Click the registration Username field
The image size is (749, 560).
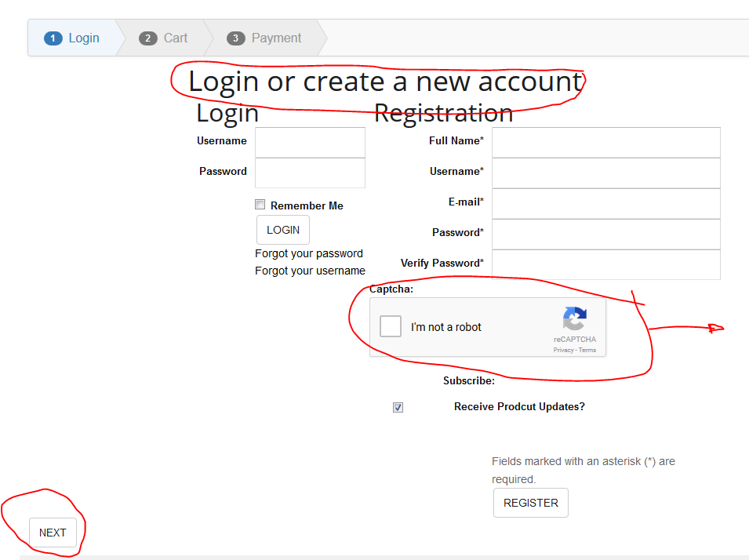(605, 173)
